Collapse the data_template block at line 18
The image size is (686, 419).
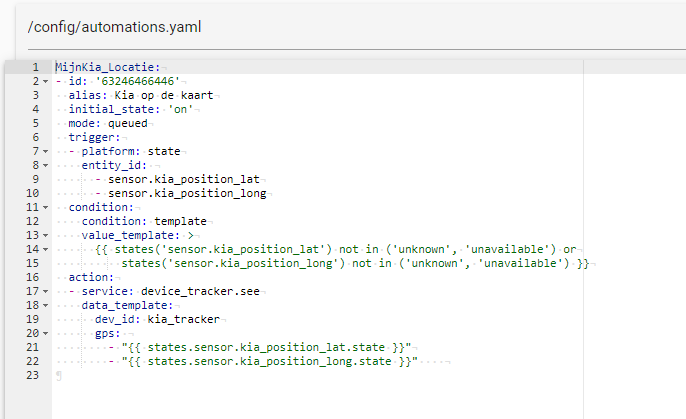tap(45, 305)
